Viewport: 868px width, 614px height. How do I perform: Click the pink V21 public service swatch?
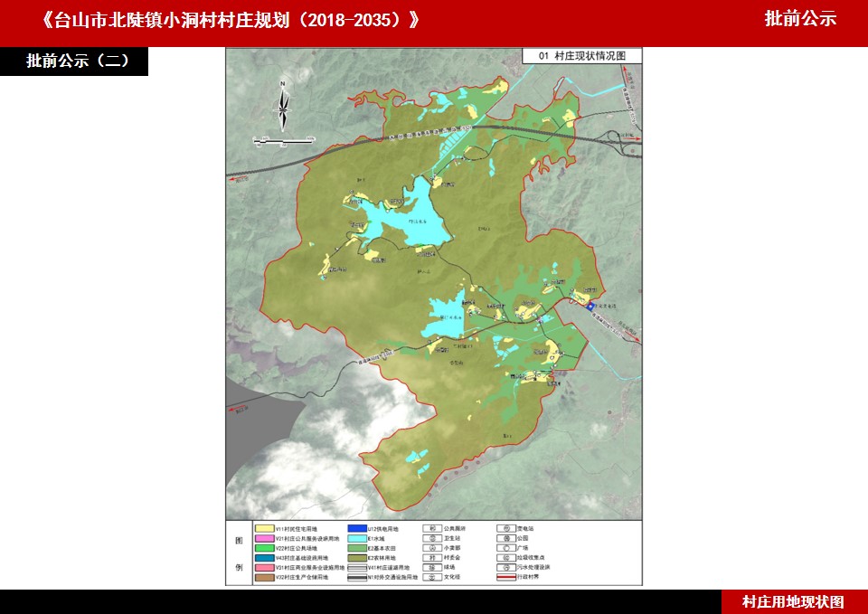pyautogui.click(x=263, y=538)
